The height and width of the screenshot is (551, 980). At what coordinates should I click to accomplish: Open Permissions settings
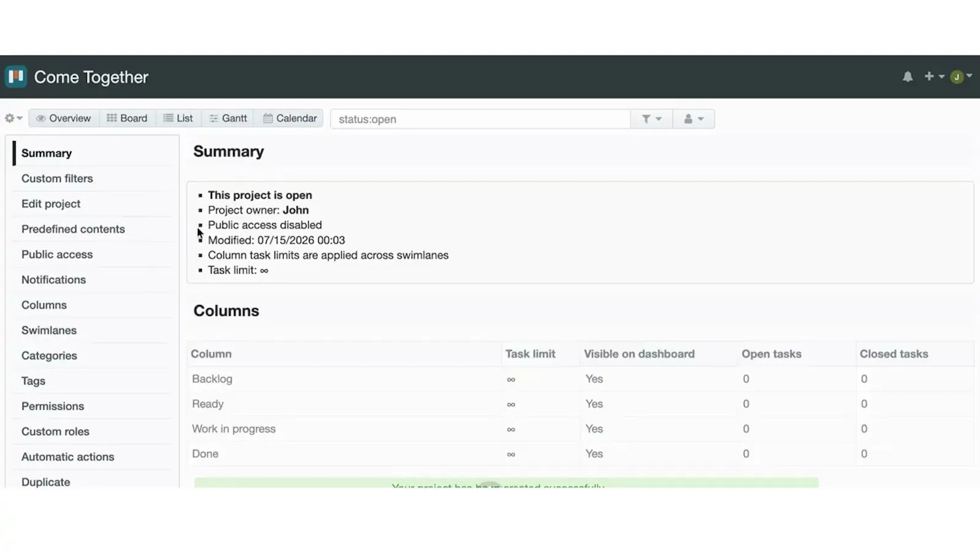[x=53, y=406]
